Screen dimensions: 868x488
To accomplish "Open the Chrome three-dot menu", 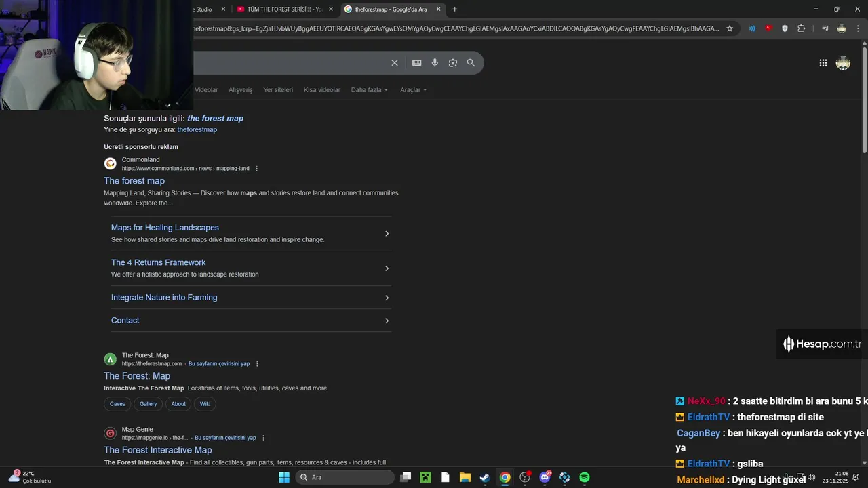I will 859,28.
